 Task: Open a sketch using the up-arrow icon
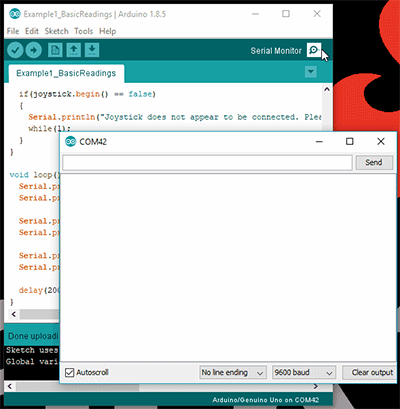click(x=74, y=50)
